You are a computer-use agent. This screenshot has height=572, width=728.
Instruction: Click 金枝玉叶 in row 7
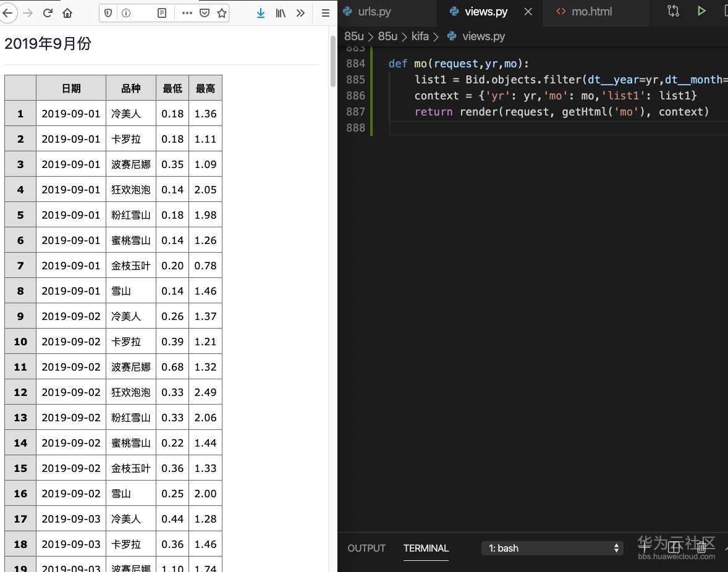[131, 266]
